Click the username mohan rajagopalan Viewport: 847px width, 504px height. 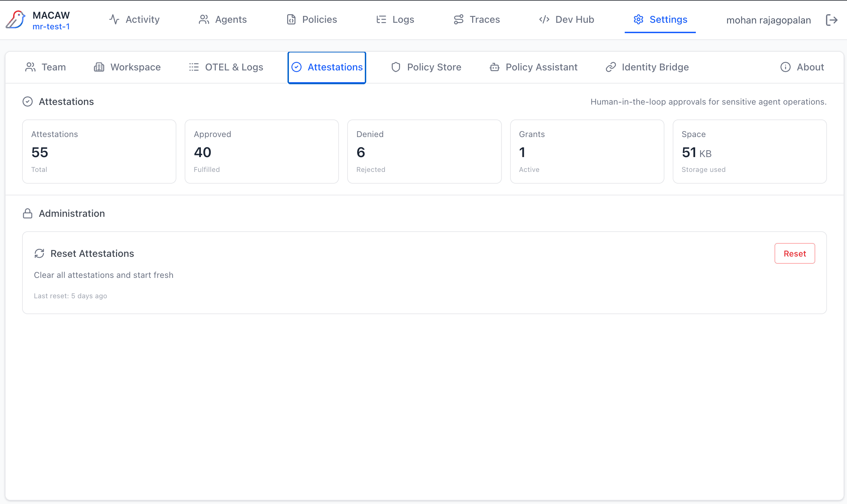768,20
